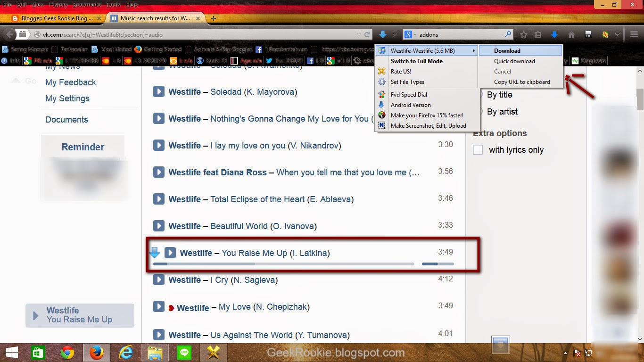This screenshot has height=362, width=644.
Task: Open Getting Started bookmark
Action: click(x=158, y=49)
